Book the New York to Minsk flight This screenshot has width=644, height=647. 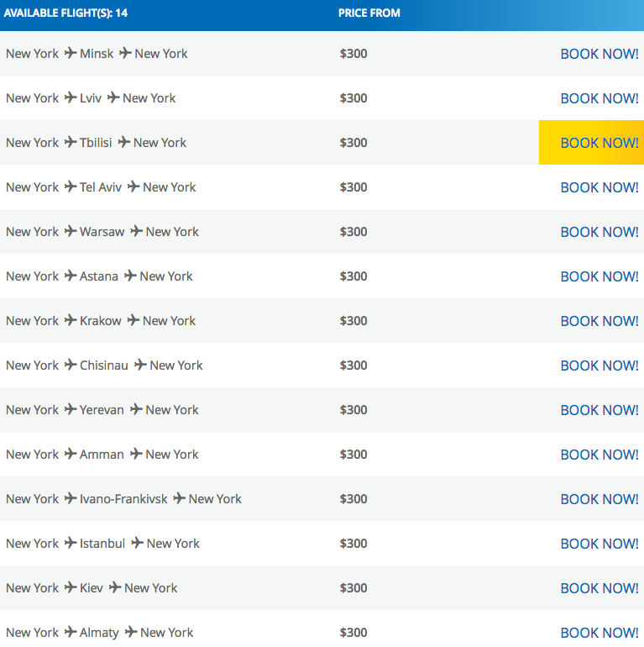599,54
